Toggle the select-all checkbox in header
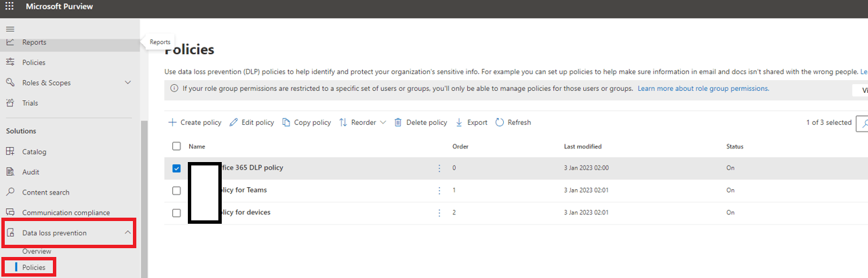868x278 pixels. click(176, 146)
